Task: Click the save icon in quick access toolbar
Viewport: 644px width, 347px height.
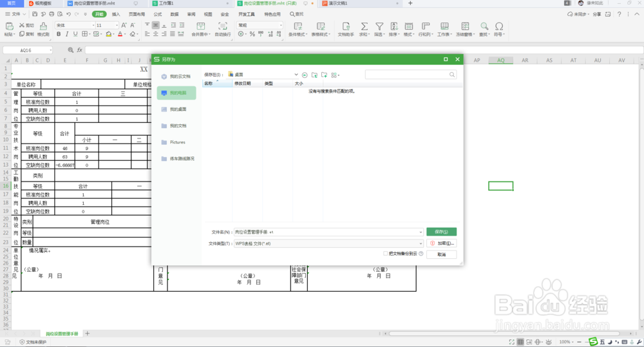Action: click(x=35, y=14)
